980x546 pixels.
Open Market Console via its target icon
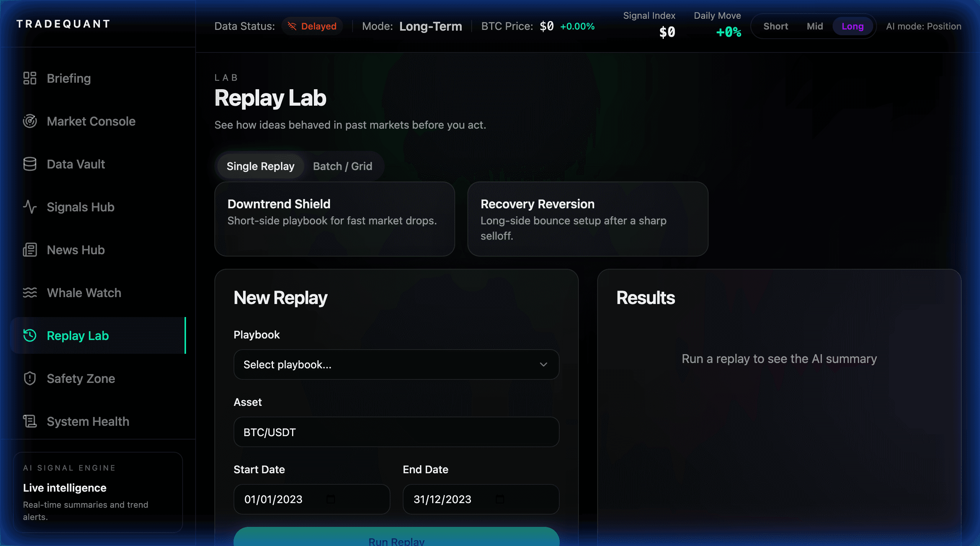29,121
